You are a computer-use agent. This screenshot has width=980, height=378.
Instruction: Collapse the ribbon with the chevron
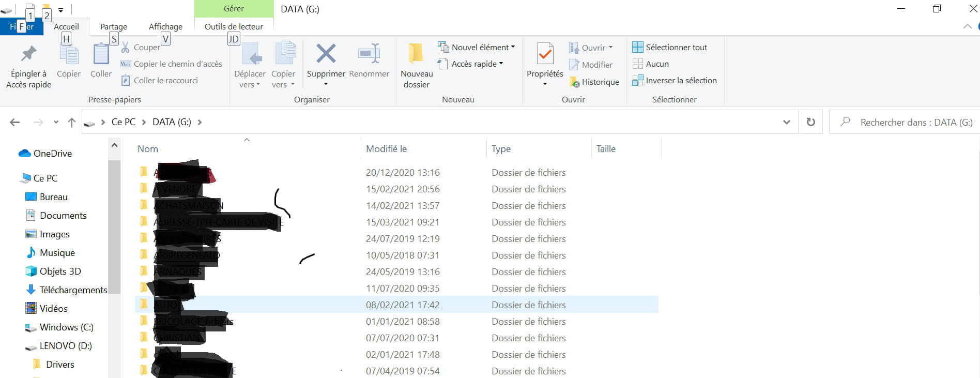pos(967,26)
